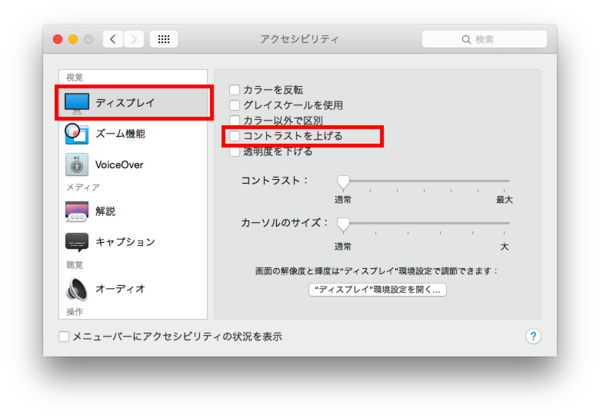
Task: Click the コントラスト slider thumb
Action: tap(343, 182)
